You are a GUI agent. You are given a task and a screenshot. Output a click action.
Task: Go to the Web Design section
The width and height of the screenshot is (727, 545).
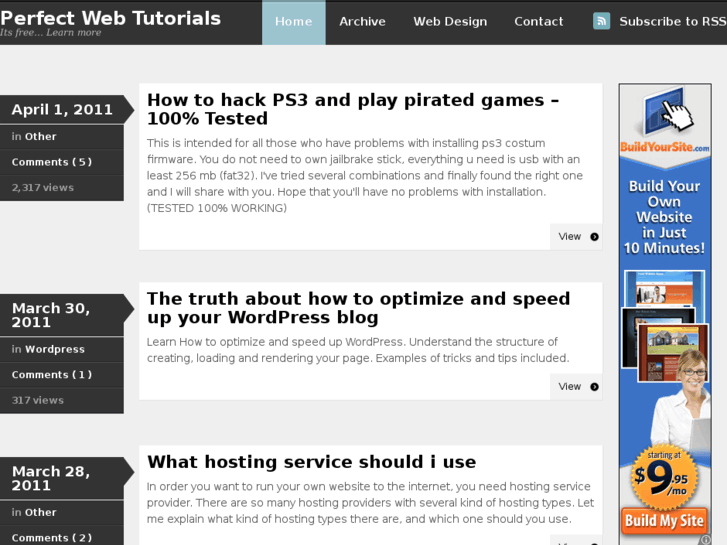450,22
